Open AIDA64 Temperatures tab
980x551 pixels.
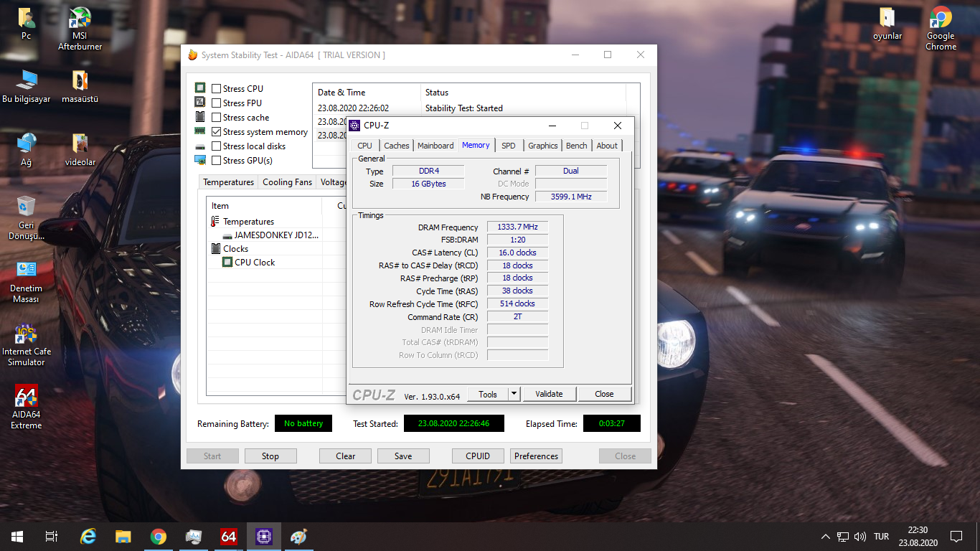click(x=228, y=182)
